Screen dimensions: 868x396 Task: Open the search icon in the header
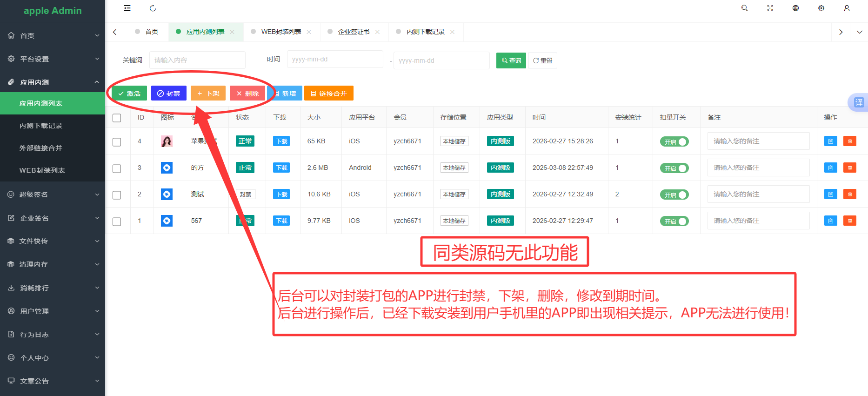pos(744,8)
